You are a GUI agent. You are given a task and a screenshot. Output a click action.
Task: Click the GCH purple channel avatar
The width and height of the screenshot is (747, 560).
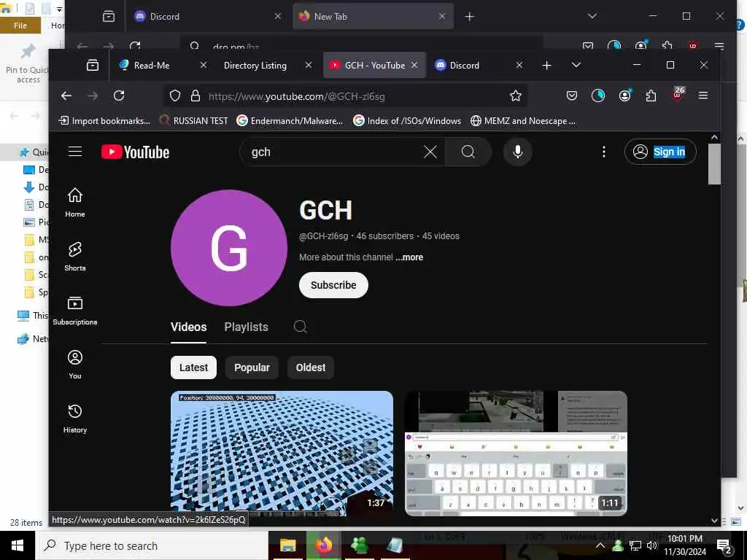pyautogui.click(x=228, y=248)
